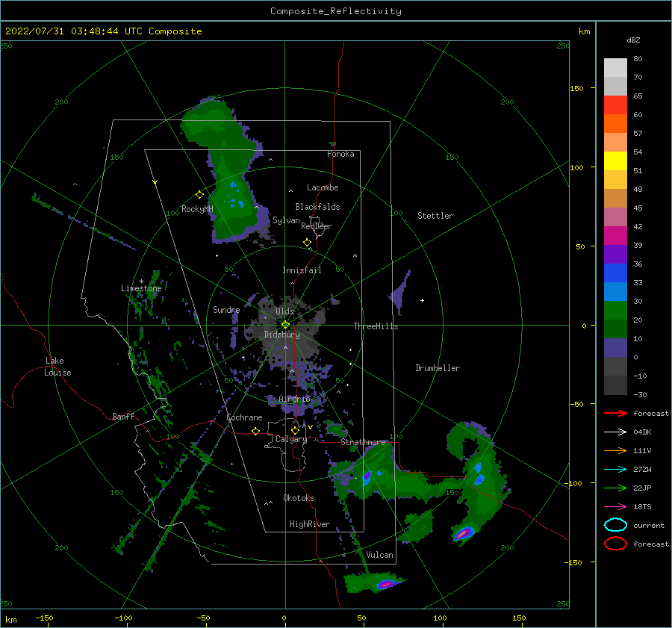This screenshot has height=628, width=672.
Task: Click the intense storm cell southeast of Vulcan
Action: click(463, 534)
